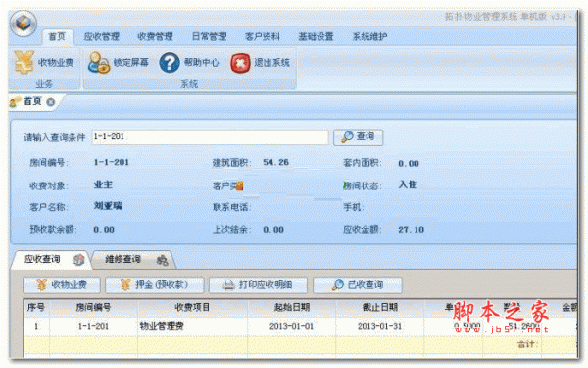This screenshot has width=588, height=368.
Task: Click the 查询 search button
Action: [x=358, y=137]
